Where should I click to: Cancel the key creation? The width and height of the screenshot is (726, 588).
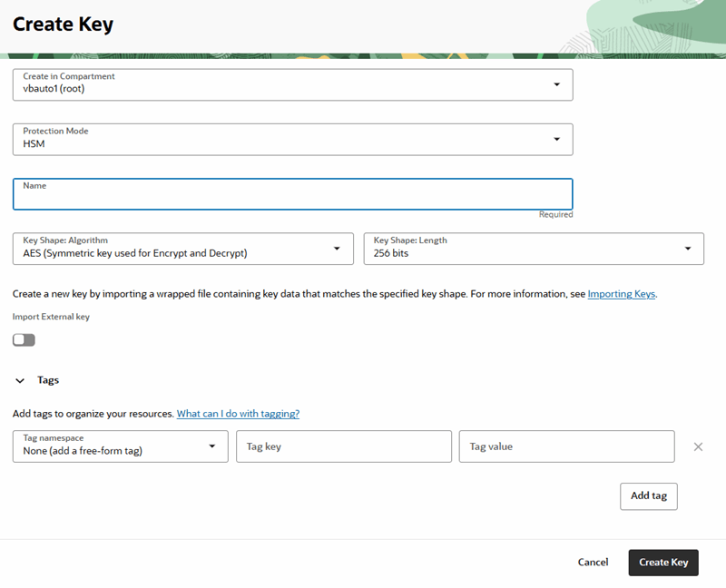click(x=593, y=563)
